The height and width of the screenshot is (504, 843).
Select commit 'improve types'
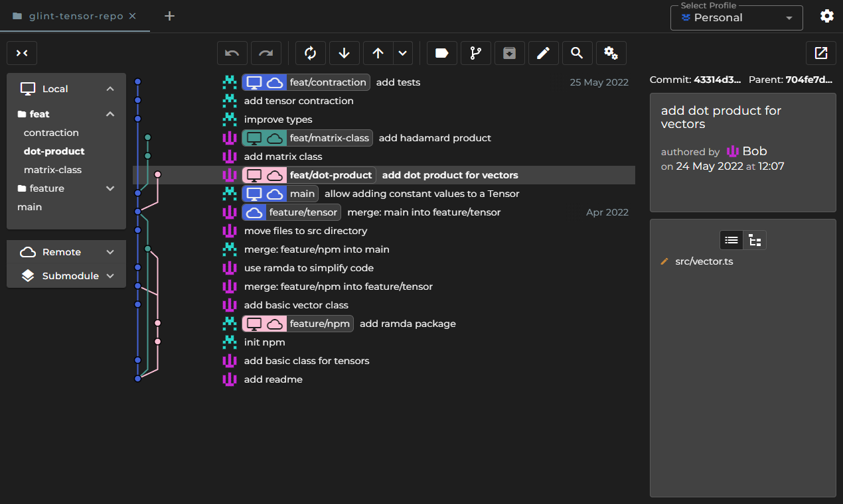tap(278, 119)
